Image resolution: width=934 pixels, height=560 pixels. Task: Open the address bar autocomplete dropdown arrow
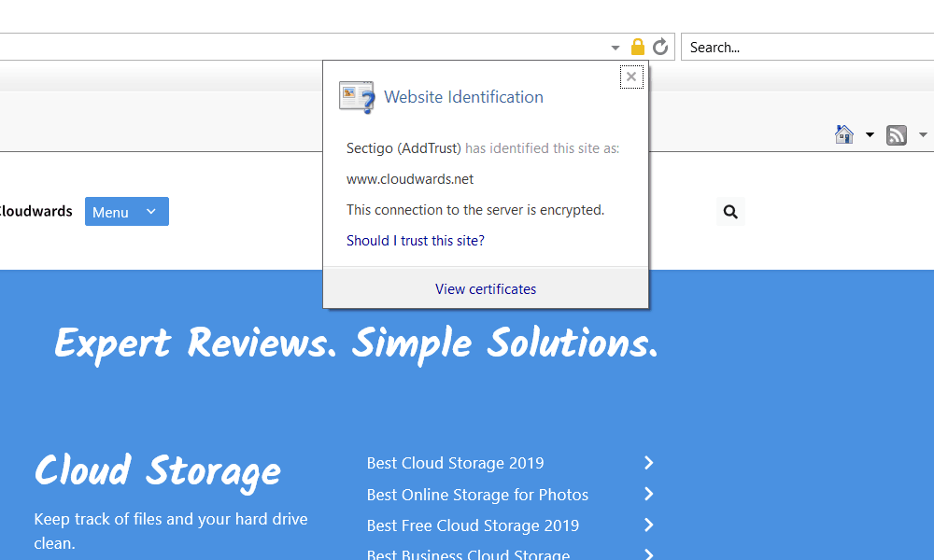point(616,48)
